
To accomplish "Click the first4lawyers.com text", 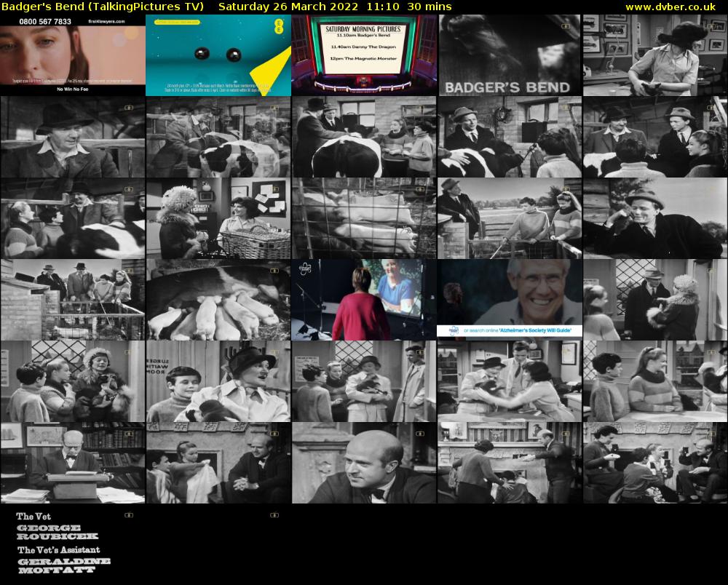I will coord(106,21).
